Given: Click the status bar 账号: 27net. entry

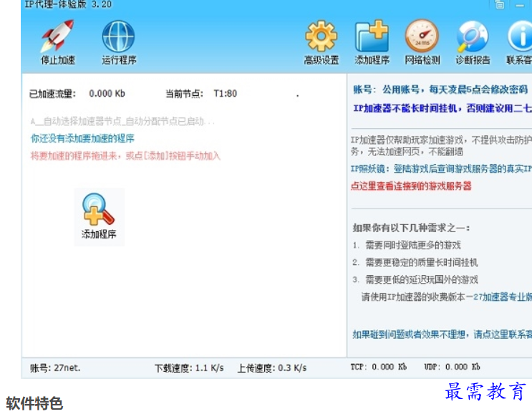Looking at the screenshot, I should [55, 368].
